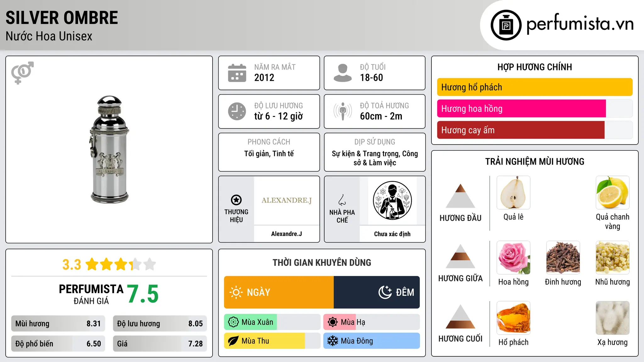
Task: Click the Silver Ombre perfume bottle image
Action: point(109,149)
